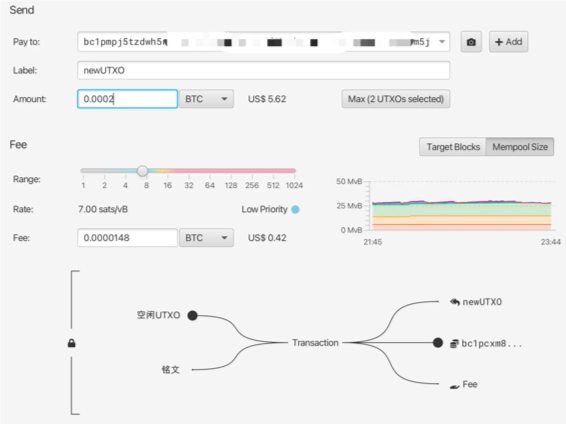Click the coins icon next to bc1pcxm8
566x424 pixels.
(454, 344)
